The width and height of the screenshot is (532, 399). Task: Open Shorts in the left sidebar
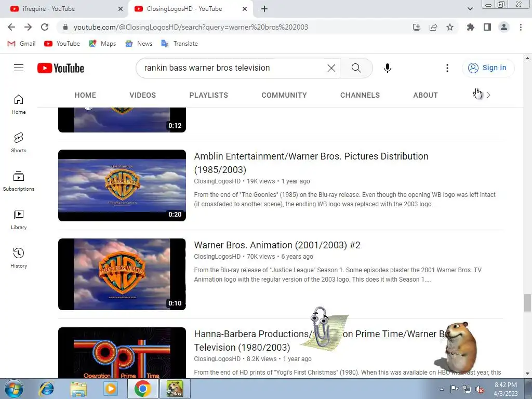coord(19,143)
